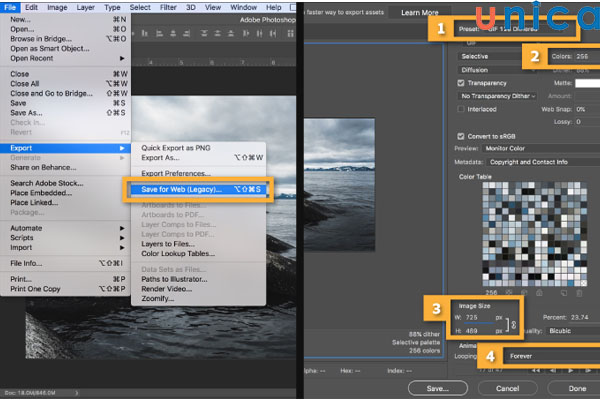Open the Looping Options Forever dropdown
Screen dimensions: 600x400
click(x=550, y=355)
